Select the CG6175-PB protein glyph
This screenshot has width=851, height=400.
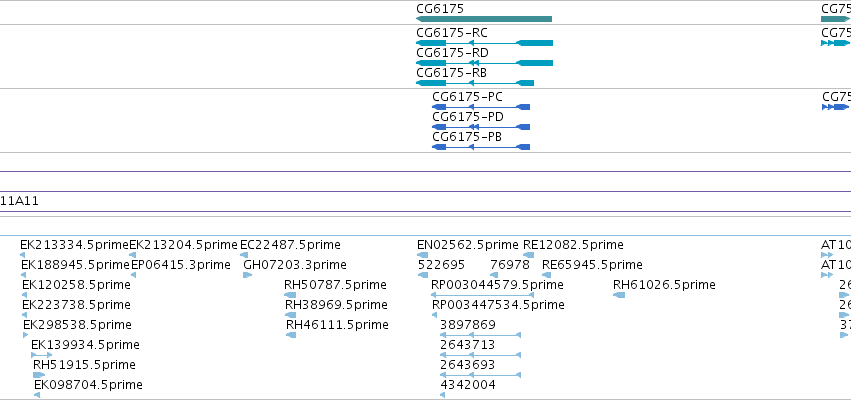(x=481, y=147)
